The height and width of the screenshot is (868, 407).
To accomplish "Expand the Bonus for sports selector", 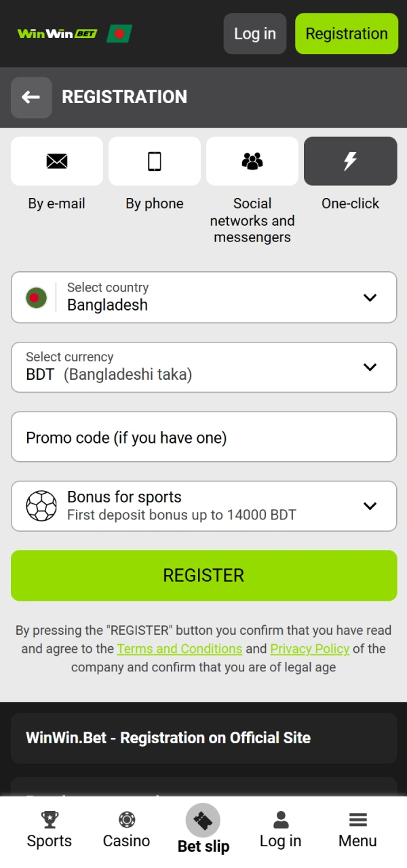I will (203, 506).
